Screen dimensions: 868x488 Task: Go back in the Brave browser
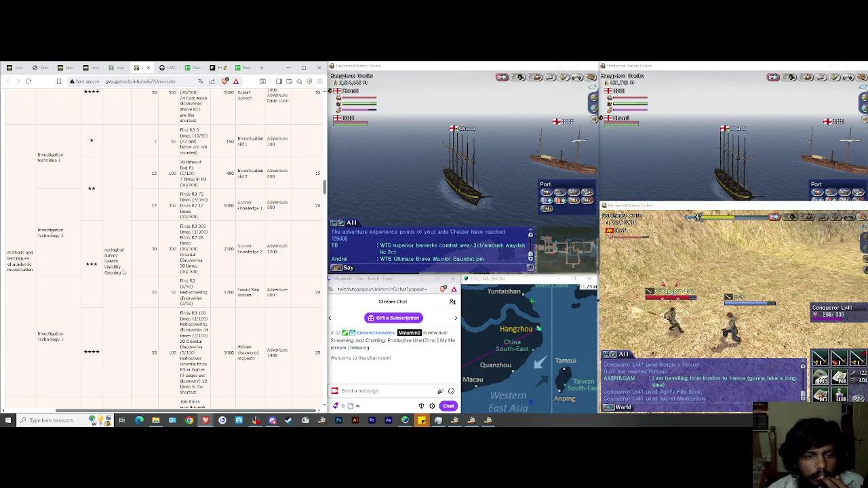click(x=8, y=81)
